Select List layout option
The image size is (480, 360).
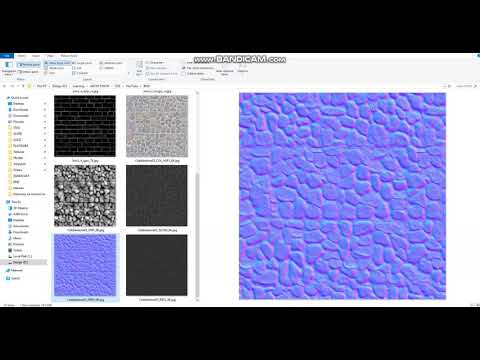(77, 68)
